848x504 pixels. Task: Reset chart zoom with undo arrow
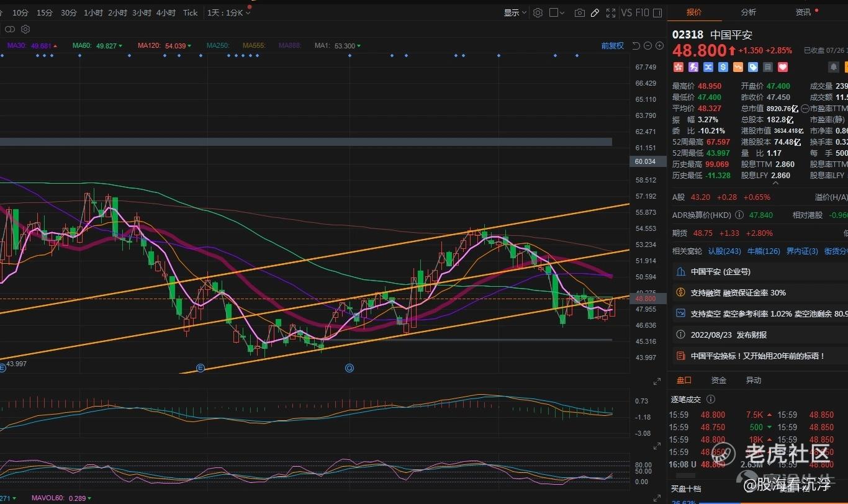click(636, 45)
